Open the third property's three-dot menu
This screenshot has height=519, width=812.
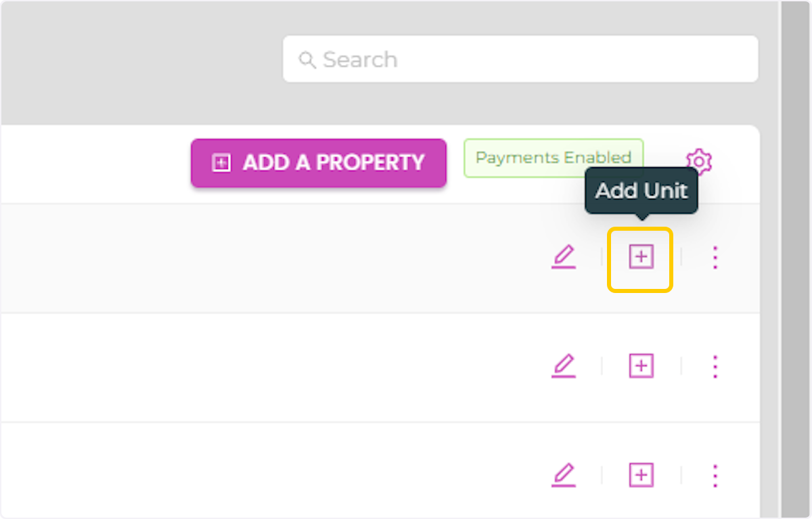coord(715,476)
